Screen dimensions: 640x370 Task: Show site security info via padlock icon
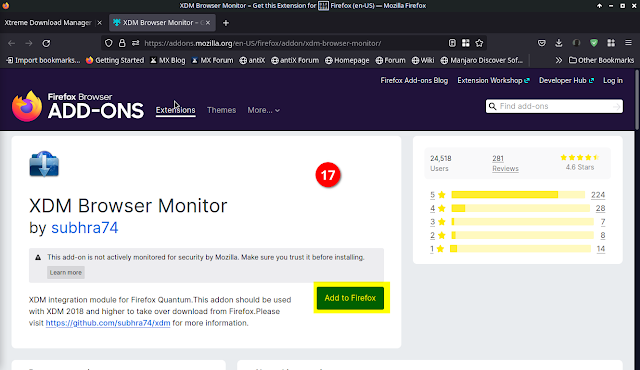(122, 43)
